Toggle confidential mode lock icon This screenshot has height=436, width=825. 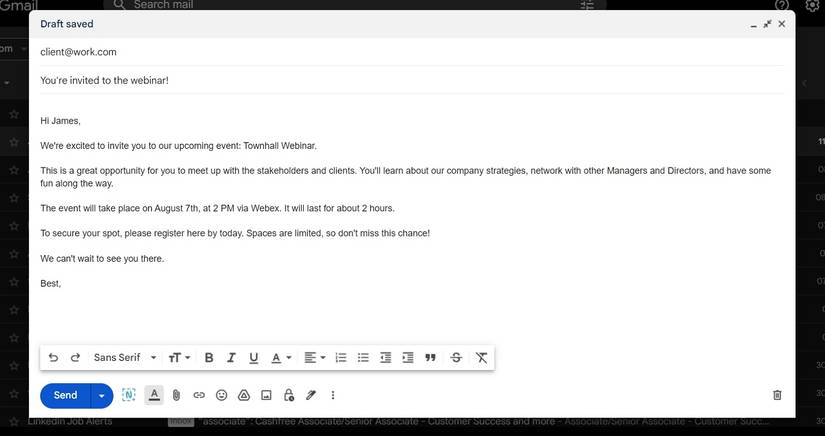(x=288, y=395)
